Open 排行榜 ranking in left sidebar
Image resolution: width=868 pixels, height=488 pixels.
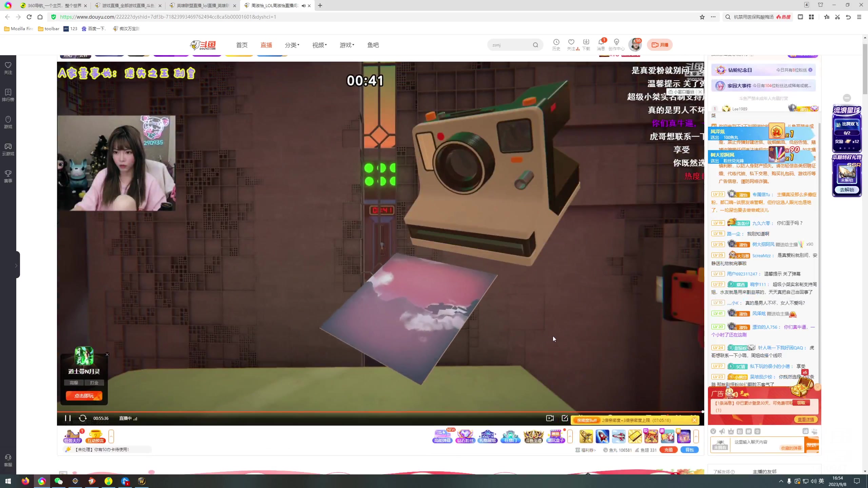(x=8, y=95)
